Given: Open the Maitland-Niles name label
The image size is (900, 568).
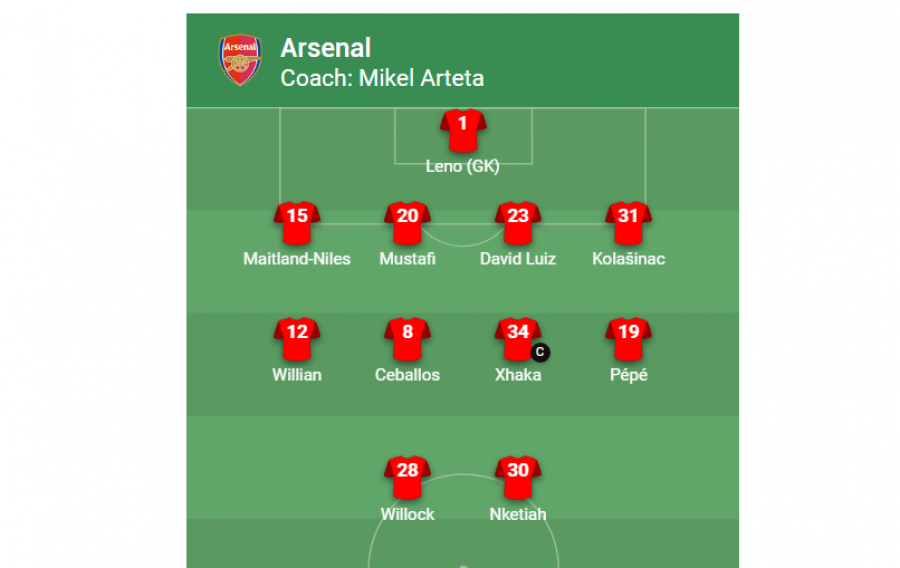Looking at the screenshot, I should pyautogui.click(x=297, y=259).
